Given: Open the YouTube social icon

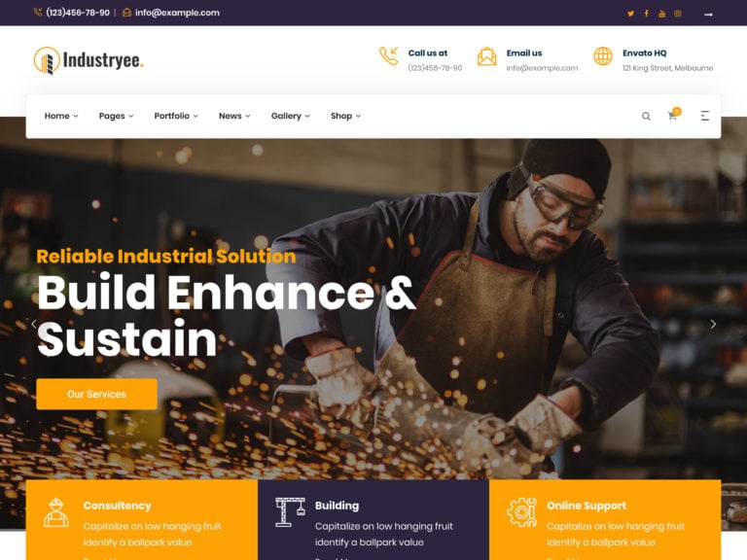Looking at the screenshot, I should [x=661, y=14].
